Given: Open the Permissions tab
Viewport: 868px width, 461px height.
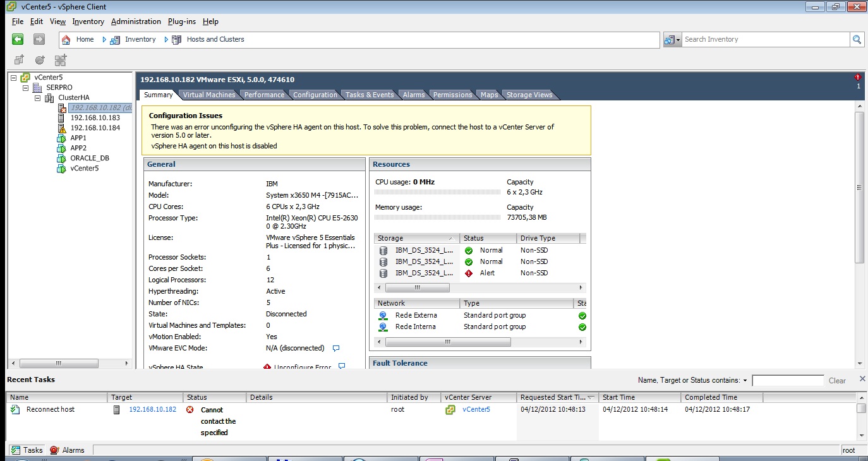Looking at the screenshot, I should click(x=452, y=95).
